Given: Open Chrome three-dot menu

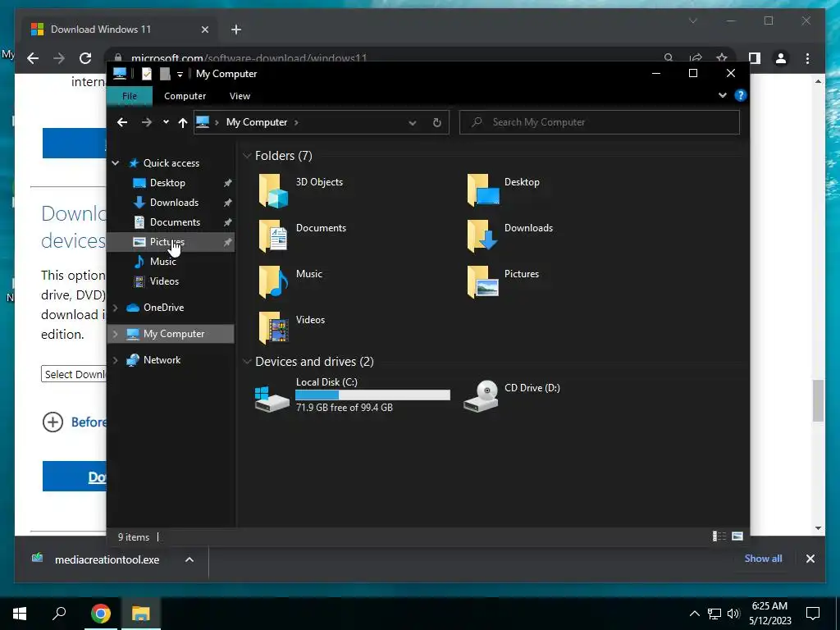Looking at the screenshot, I should [x=807, y=58].
